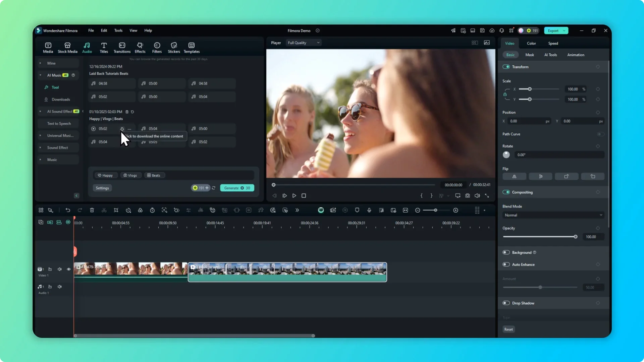Select the Downloads item in sidebar
Image resolution: width=644 pixels, height=362 pixels.
(x=61, y=99)
